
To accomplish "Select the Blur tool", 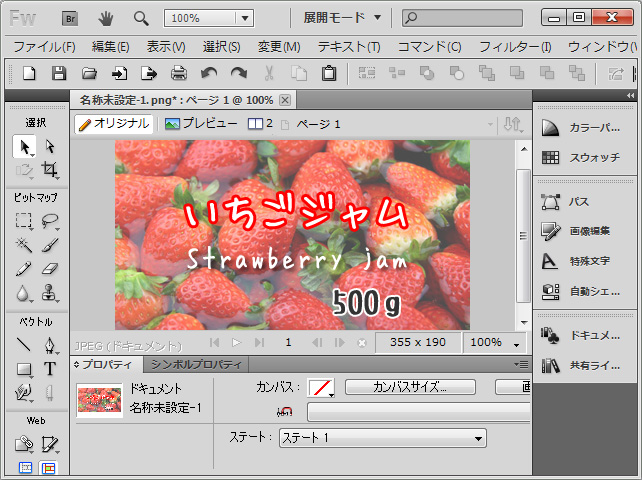I will (23, 293).
